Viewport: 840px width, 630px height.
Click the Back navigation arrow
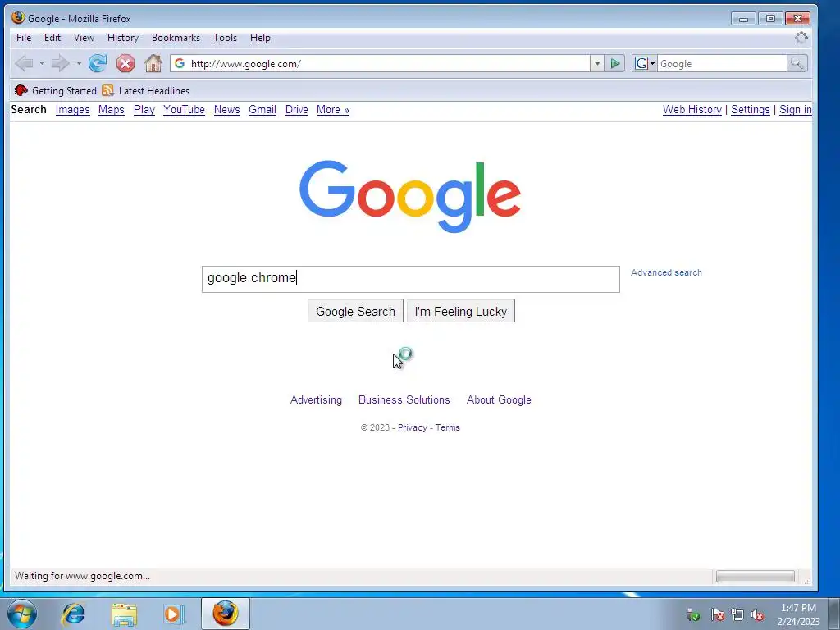pyautogui.click(x=24, y=64)
